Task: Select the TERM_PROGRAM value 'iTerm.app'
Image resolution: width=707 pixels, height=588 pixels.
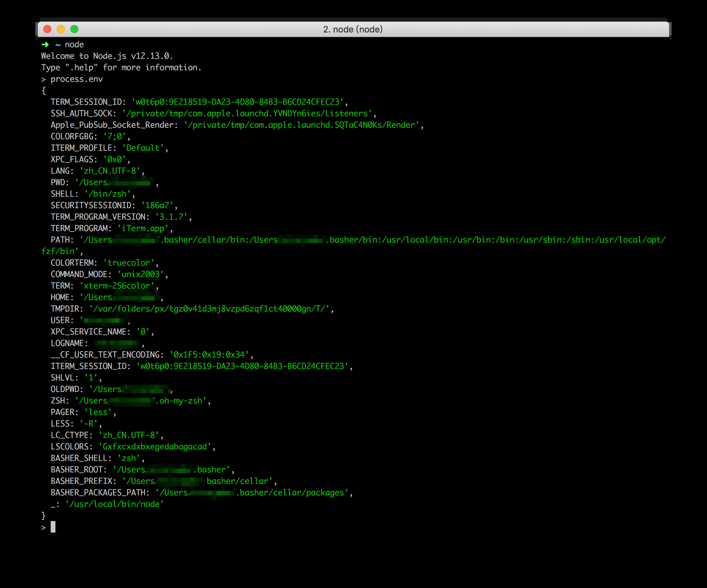Action: (144, 228)
